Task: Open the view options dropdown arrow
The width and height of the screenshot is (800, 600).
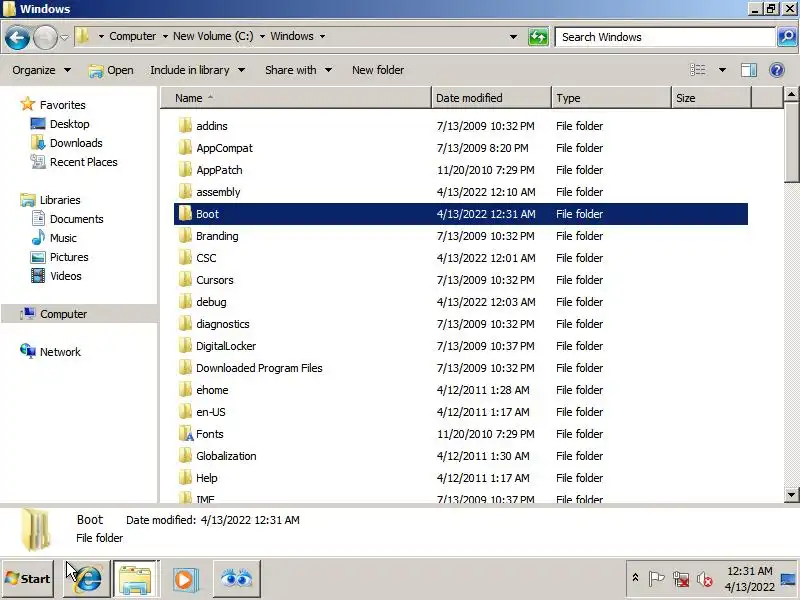Action: (722, 70)
